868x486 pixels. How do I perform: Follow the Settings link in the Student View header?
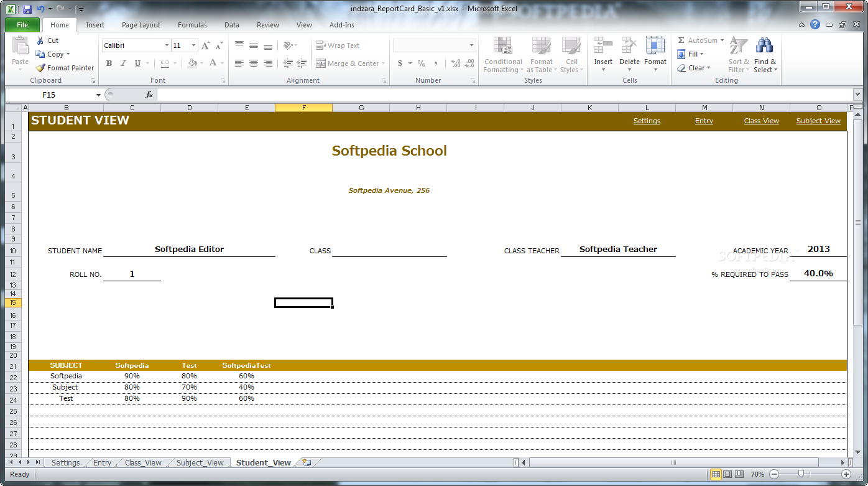tap(647, 121)
